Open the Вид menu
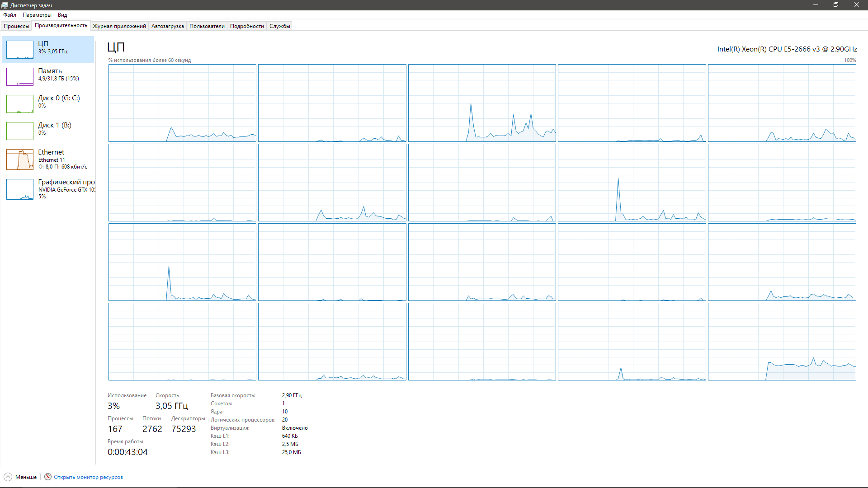868x488 pixels. point(62,15)
